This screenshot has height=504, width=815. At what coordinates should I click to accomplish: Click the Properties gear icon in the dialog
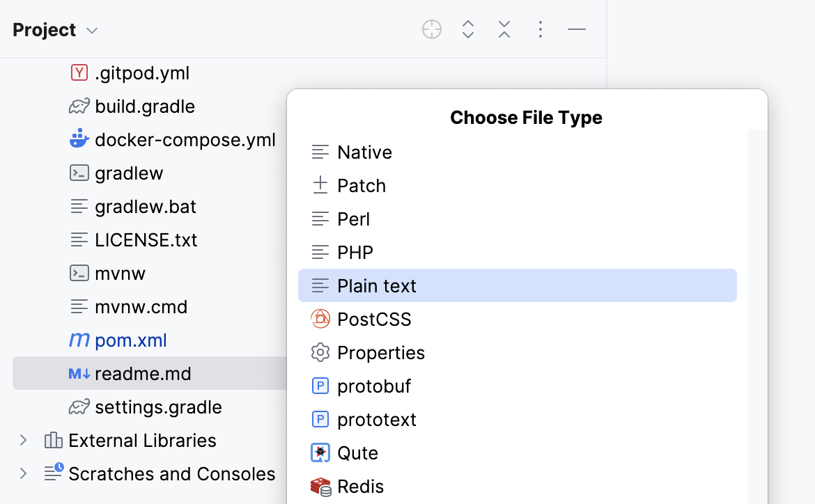click(x=320, y=352)
